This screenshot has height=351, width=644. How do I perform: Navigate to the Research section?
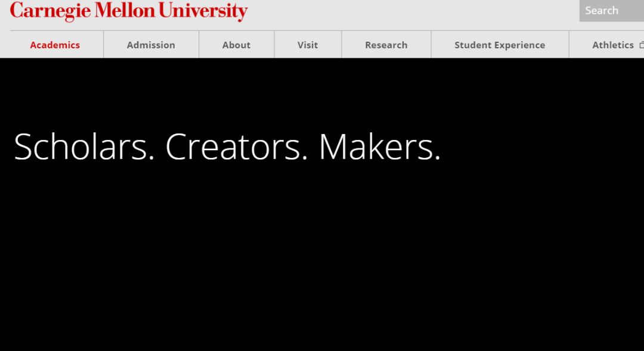point(386,45)
